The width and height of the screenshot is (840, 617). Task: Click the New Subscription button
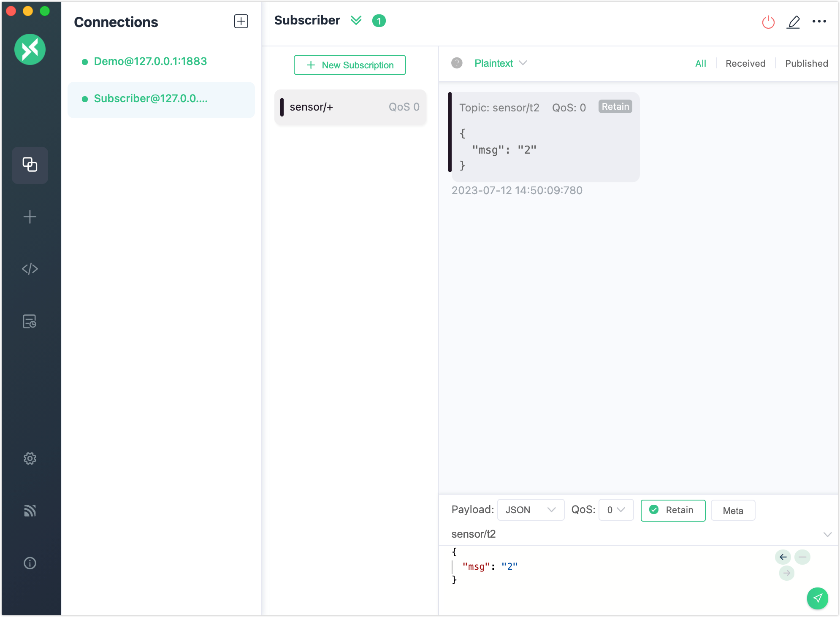tap(350, 65)
